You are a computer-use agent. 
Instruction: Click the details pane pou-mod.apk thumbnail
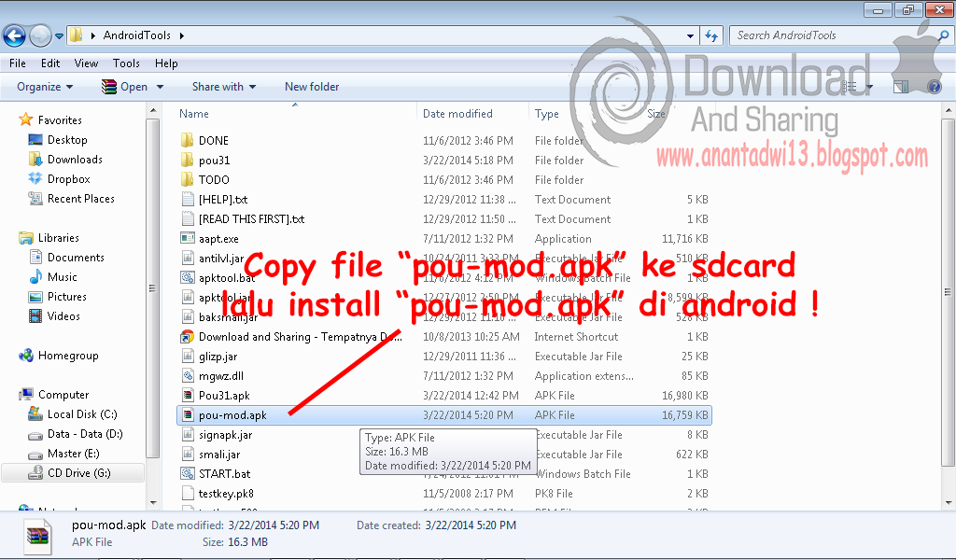point(37,535)
